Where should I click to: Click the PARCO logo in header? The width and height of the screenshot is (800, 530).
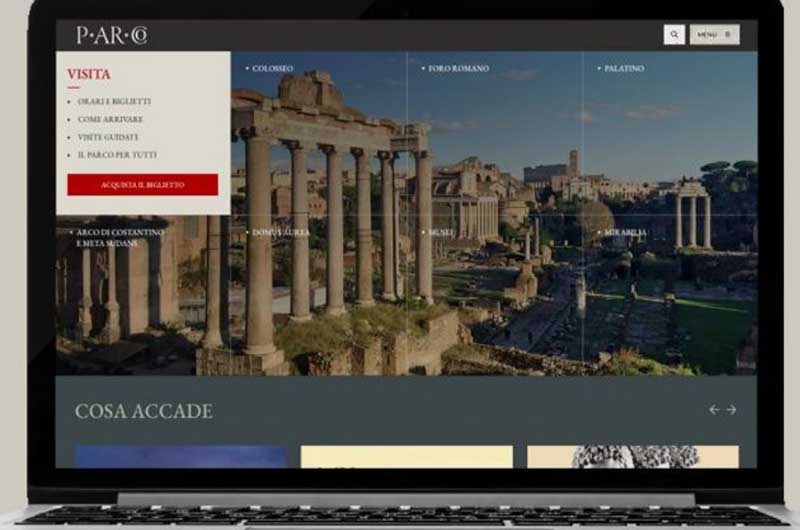[x=111, y=35]
